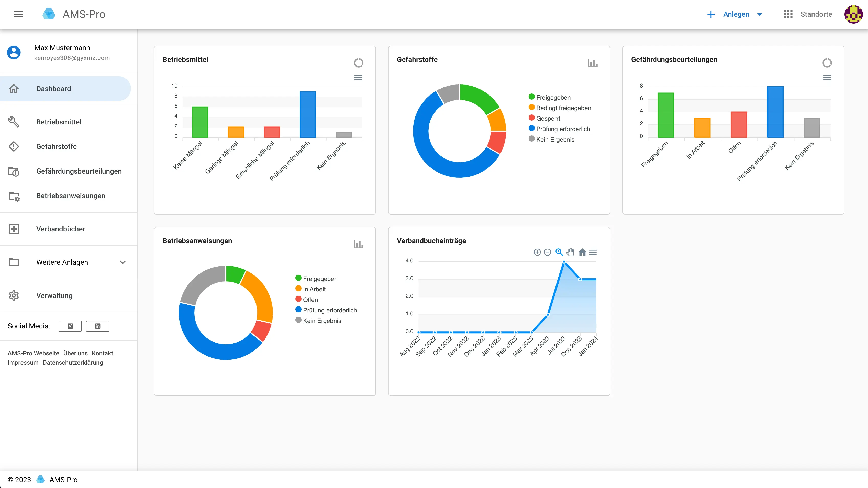Switch Betriebsmittel chart to donut view

click(x=359, y=63)
